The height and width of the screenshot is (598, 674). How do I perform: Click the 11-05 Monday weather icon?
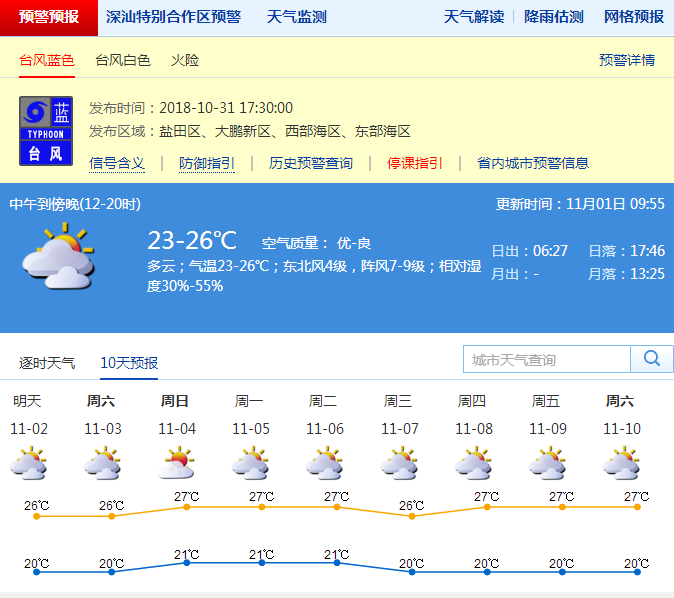click(x=250, y=464)
